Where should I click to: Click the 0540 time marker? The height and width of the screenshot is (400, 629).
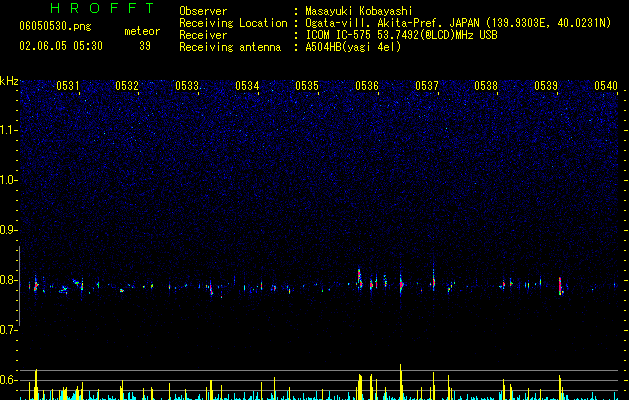[606, 86]
